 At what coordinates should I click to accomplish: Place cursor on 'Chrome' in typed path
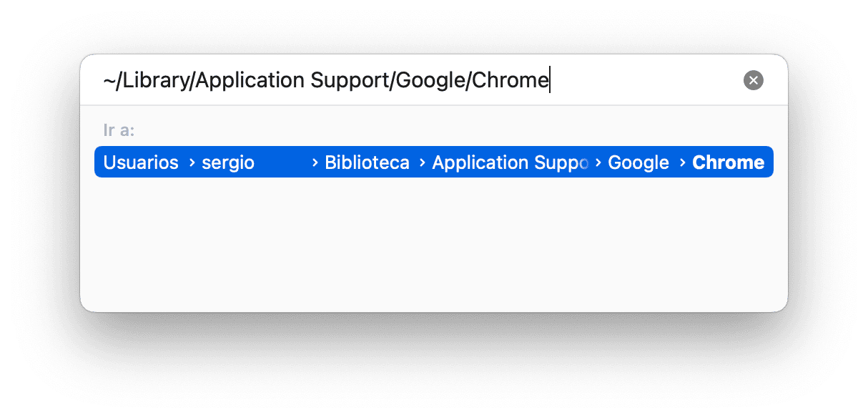[x=511, y=80]
